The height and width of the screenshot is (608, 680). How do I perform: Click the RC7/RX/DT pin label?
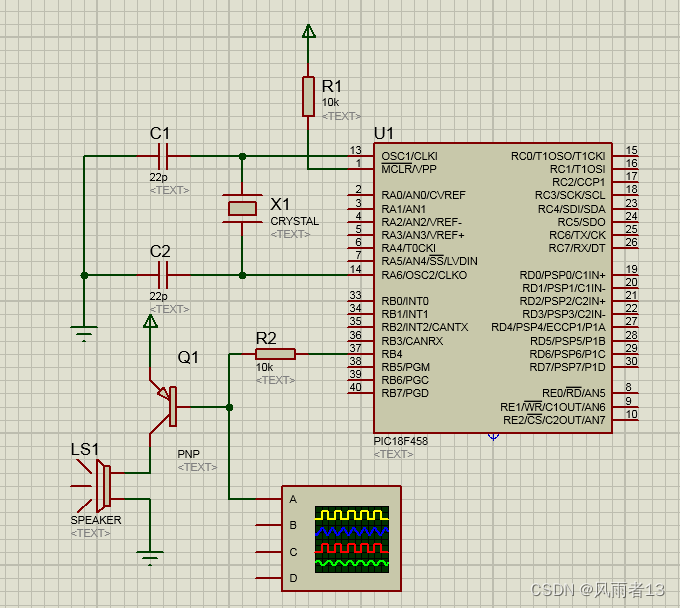576,248
